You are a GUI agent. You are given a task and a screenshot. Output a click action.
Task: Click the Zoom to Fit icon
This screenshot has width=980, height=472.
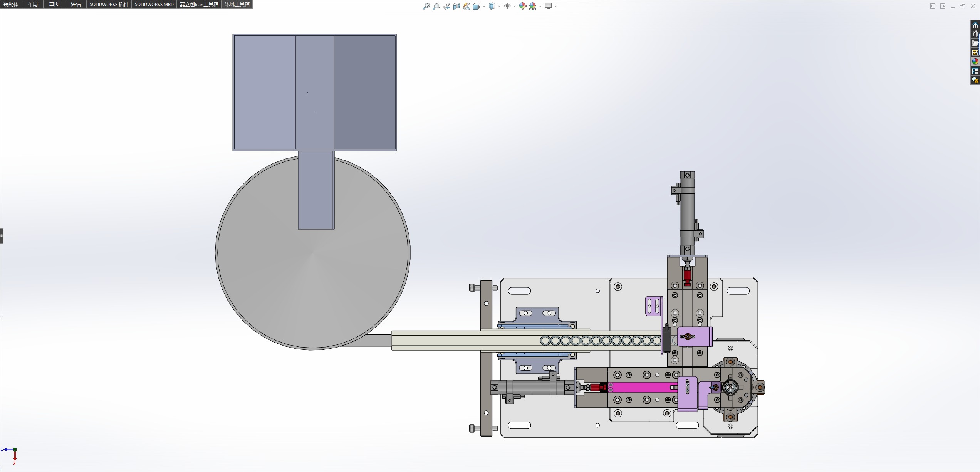click(x=426, y=6)
